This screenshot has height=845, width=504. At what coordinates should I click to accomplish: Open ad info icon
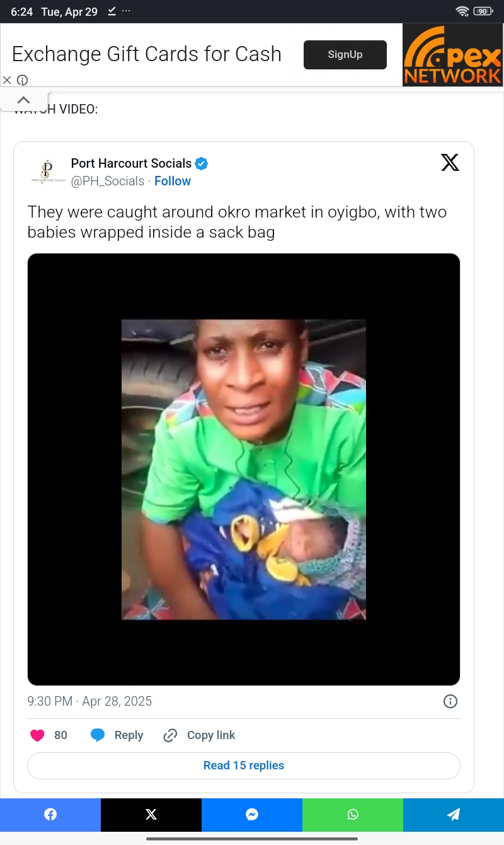click(23, 80)
